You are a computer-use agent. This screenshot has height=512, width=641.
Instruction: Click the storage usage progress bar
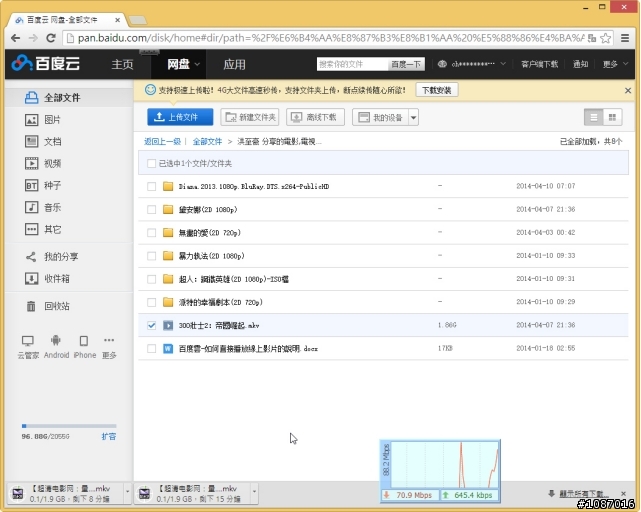pos(69,426)
